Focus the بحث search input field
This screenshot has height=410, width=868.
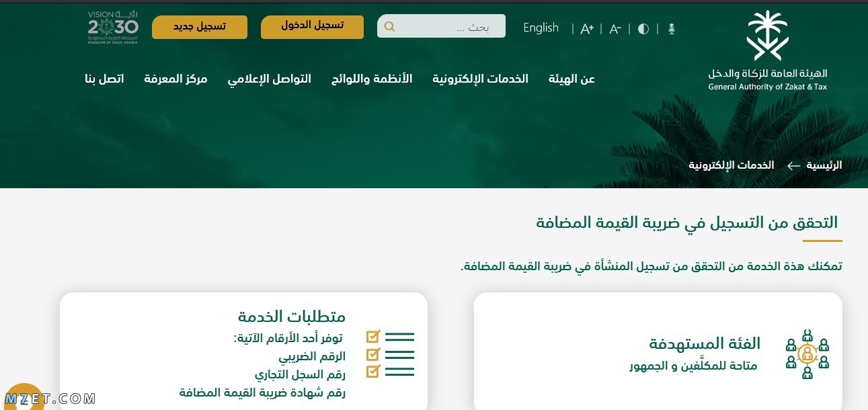441,26
